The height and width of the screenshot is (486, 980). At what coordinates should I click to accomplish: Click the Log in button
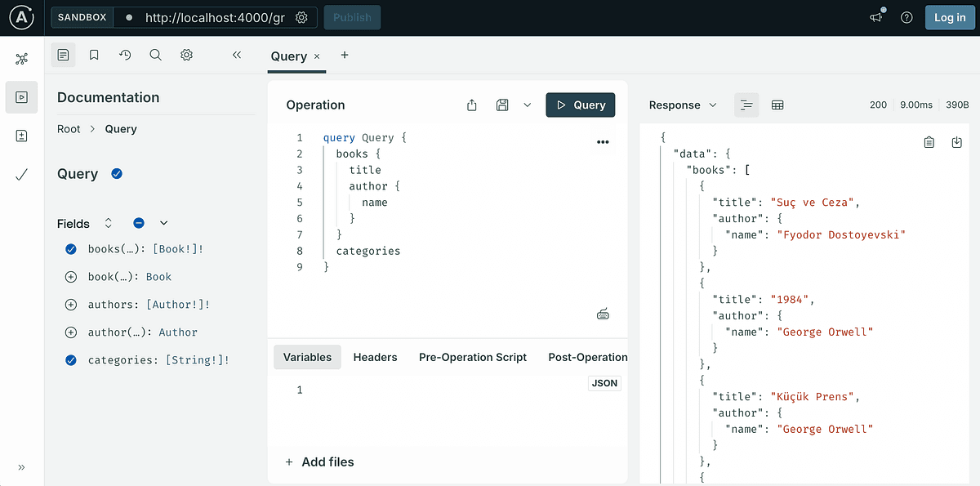949,17
